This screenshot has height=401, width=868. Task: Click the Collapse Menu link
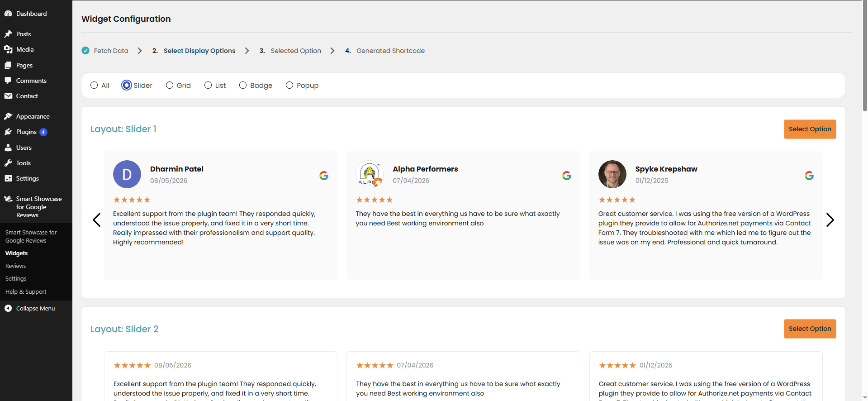tap(35, 308)
